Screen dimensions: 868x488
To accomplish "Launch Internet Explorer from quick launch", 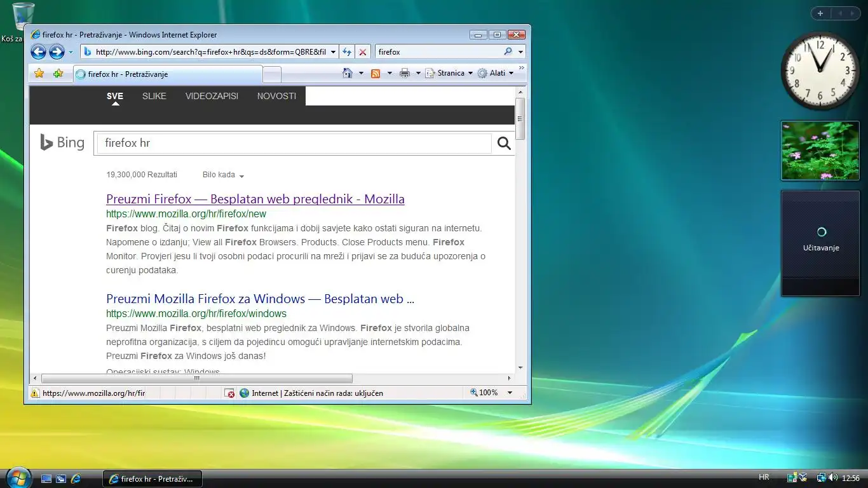I will click(76, 478).
